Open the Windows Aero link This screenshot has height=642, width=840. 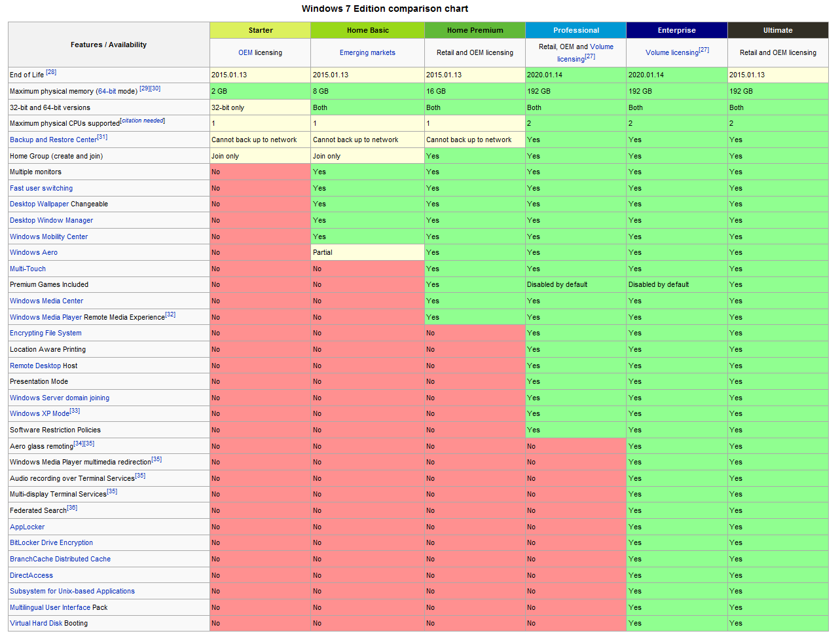tap(33, 252)
